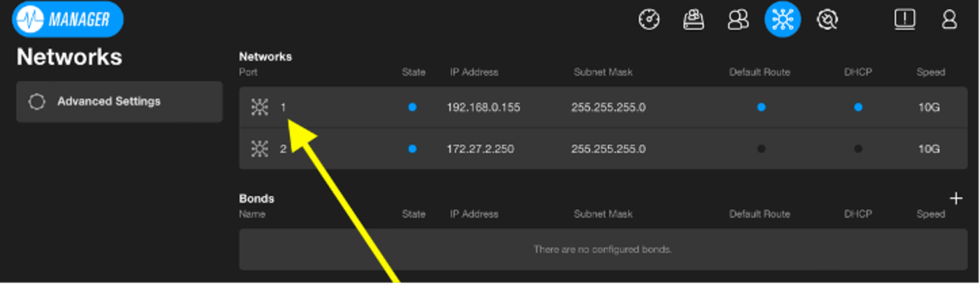Click the State dot for port 1

[412, 107]
